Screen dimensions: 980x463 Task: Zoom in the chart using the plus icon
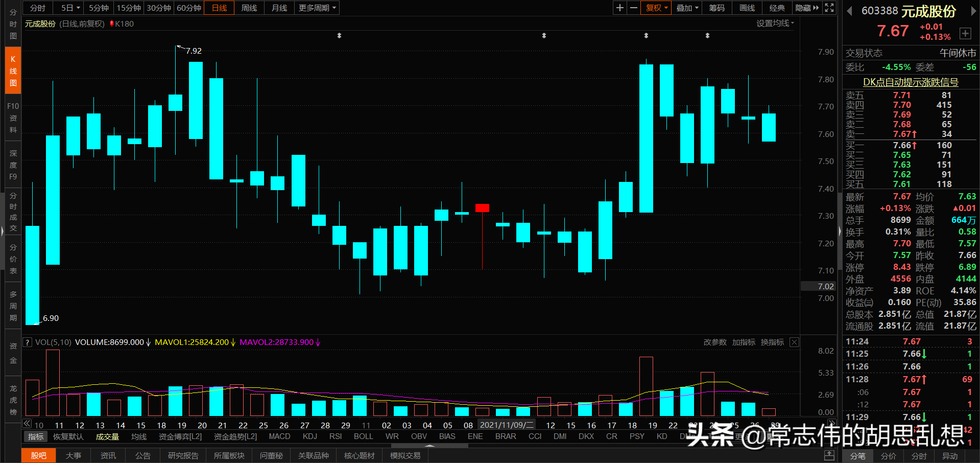pyautogui.click(x=619, y=8)
